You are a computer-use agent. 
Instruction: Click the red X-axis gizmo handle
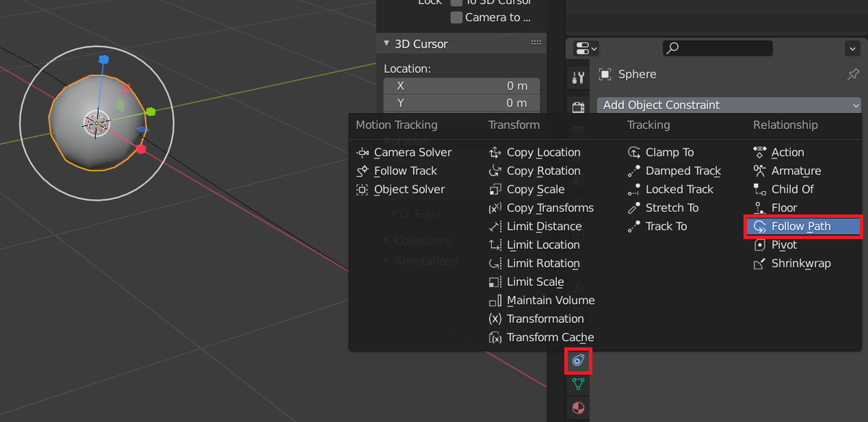141,149
